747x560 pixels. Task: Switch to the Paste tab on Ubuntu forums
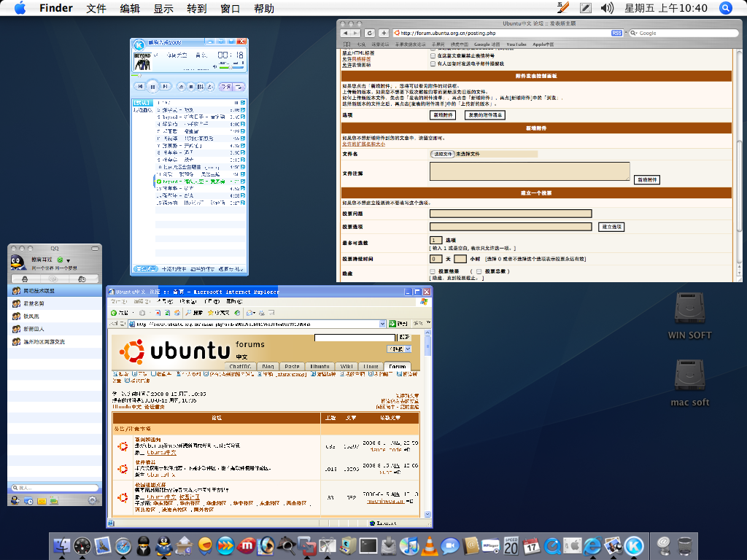(x=292, y=366)
